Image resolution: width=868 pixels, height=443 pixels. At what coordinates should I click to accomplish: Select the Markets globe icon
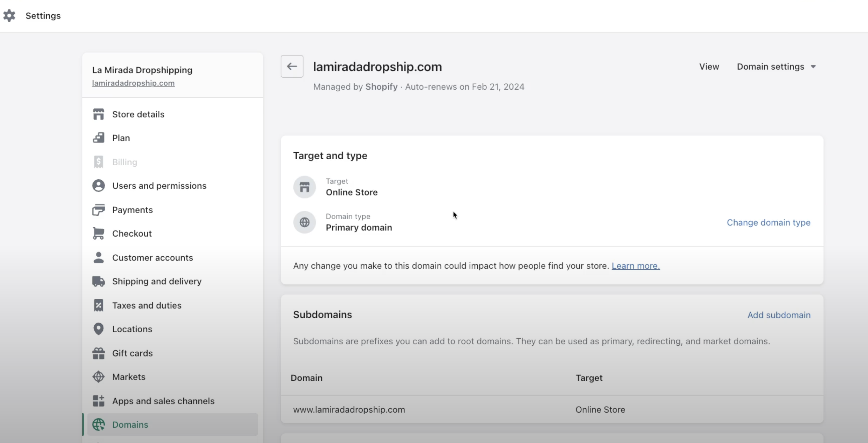point(98,377)
